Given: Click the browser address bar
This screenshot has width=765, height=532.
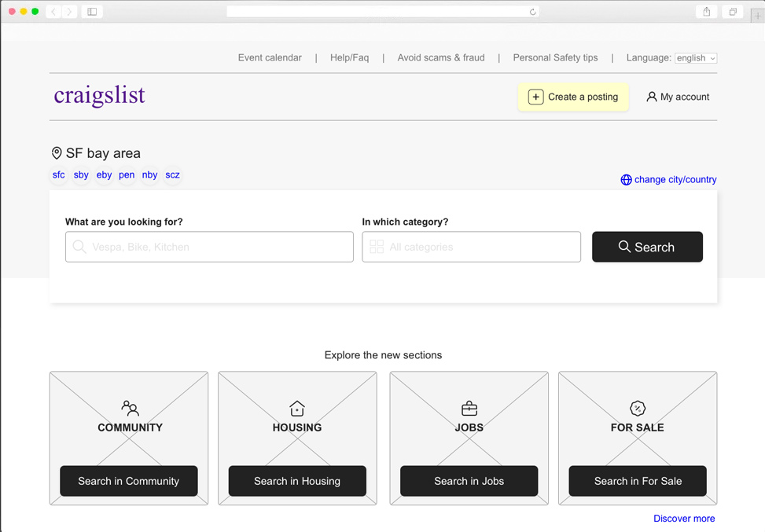Looking at the screenshot, I should 383,12.
